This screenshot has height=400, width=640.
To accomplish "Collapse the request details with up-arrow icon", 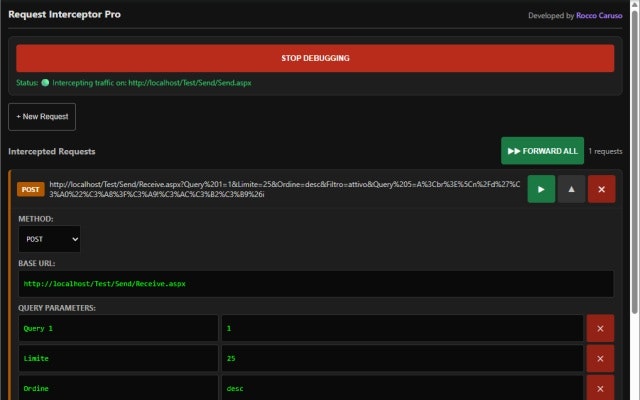I will tap(571, 189).
